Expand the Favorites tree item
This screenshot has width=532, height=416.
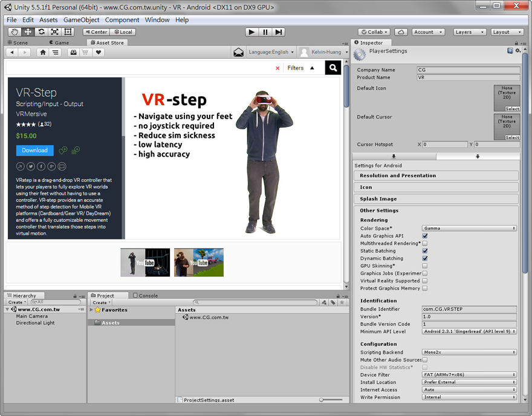[x=91, y=310]
